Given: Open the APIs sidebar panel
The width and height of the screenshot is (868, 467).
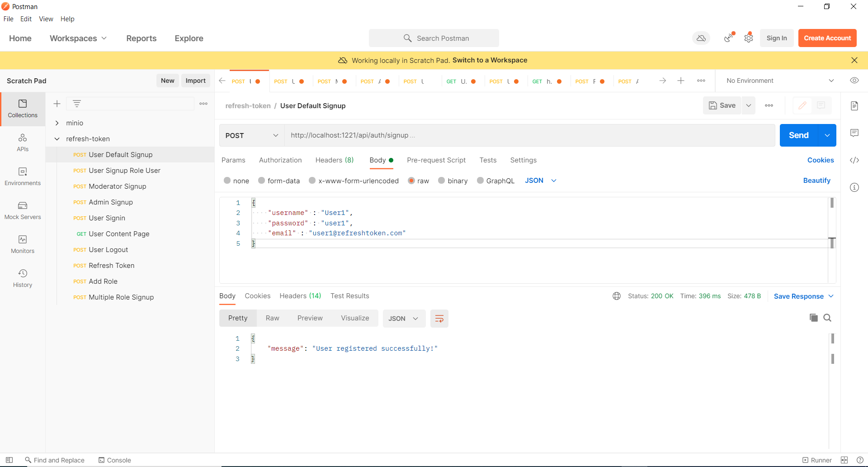Looking at the screenshot, I should pos(23,143).
